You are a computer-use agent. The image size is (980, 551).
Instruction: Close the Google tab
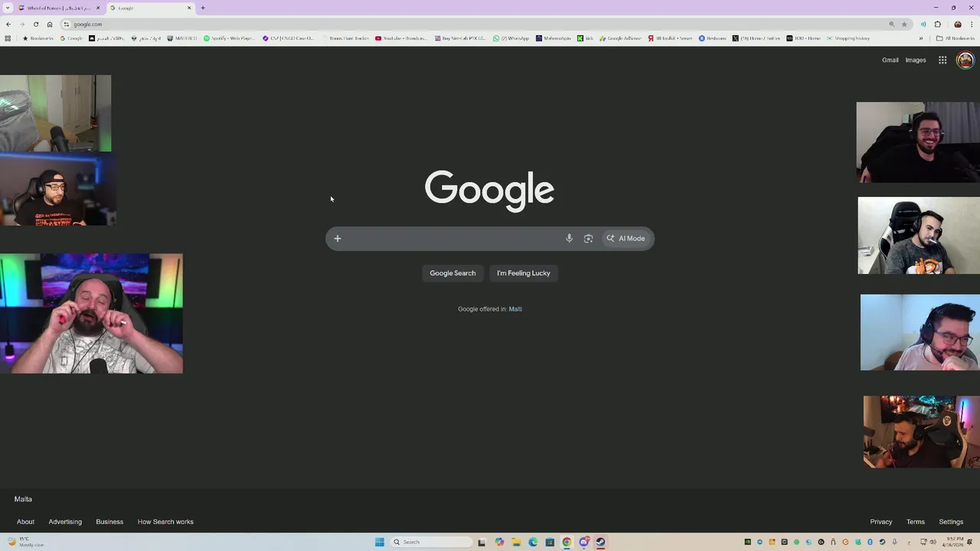pyautogui.click(x=189, y=8)
